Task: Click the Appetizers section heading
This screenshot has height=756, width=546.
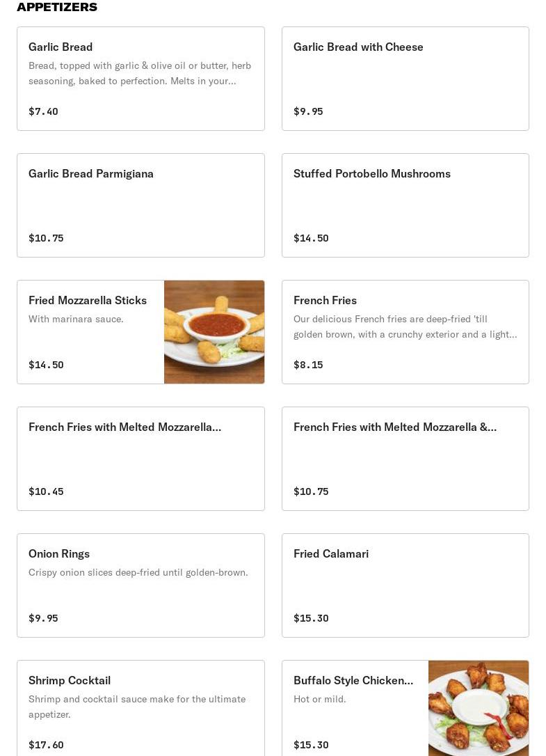Action: tap(57, 7)
